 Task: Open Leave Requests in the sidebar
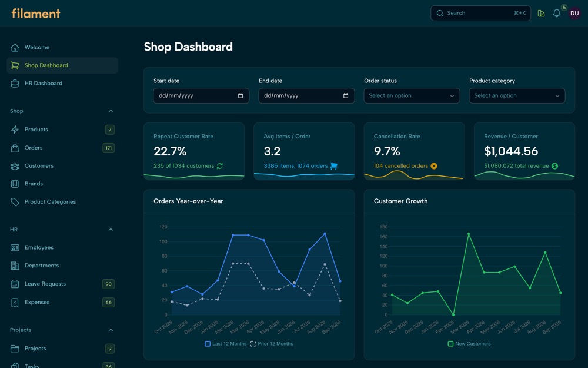pos(62,284)
